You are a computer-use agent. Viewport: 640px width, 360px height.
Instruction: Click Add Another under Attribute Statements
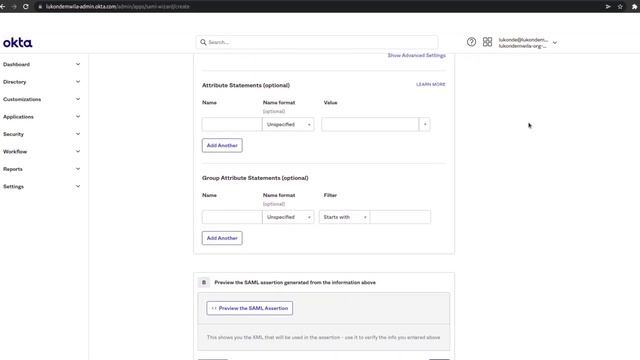click(222, 145)
